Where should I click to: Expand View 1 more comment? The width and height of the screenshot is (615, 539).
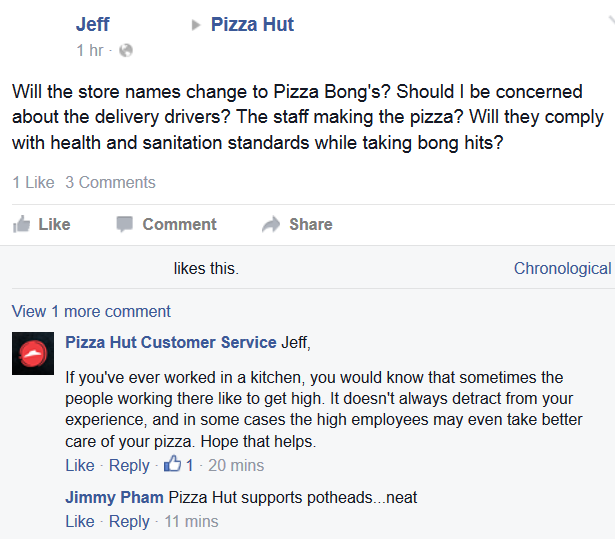tap(91, 311)
